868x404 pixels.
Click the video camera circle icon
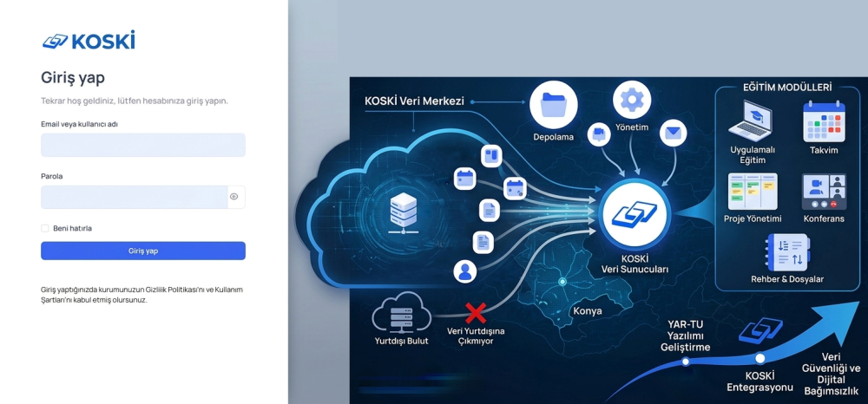(599, 134)
